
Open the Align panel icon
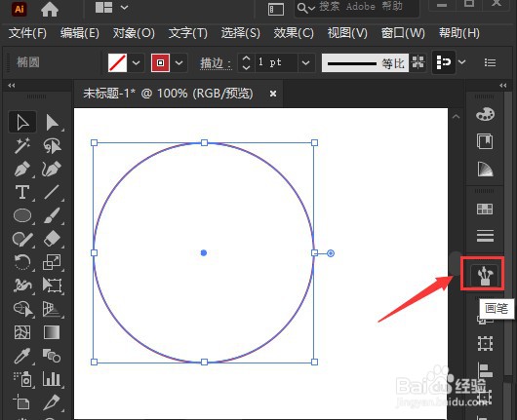point(485,370)
